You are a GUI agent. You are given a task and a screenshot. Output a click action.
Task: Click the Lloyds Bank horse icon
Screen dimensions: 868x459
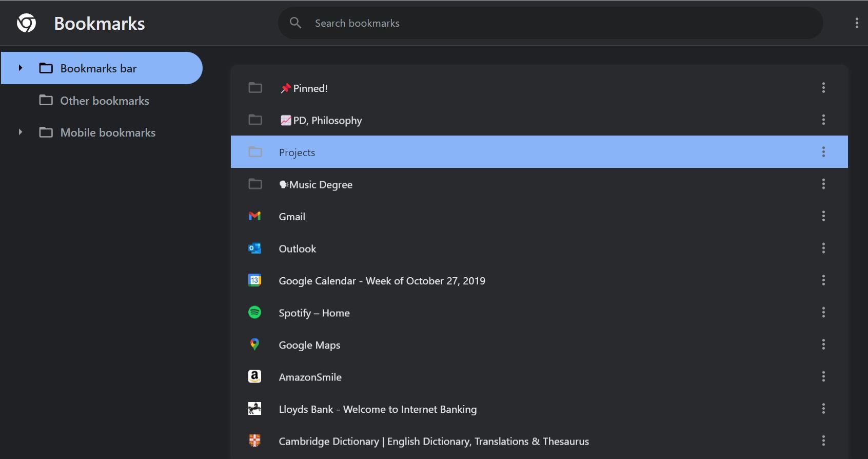[254, 409]
